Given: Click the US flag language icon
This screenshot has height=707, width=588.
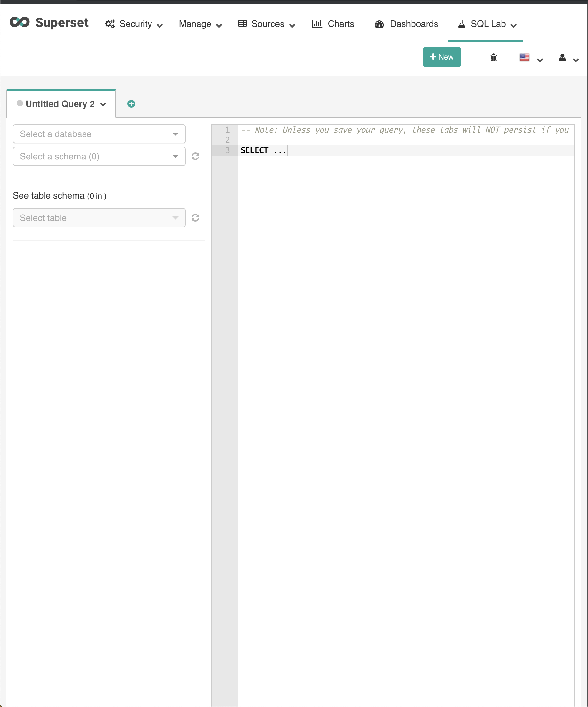Looking at the screenshot, I should click(x=524, y=57).
